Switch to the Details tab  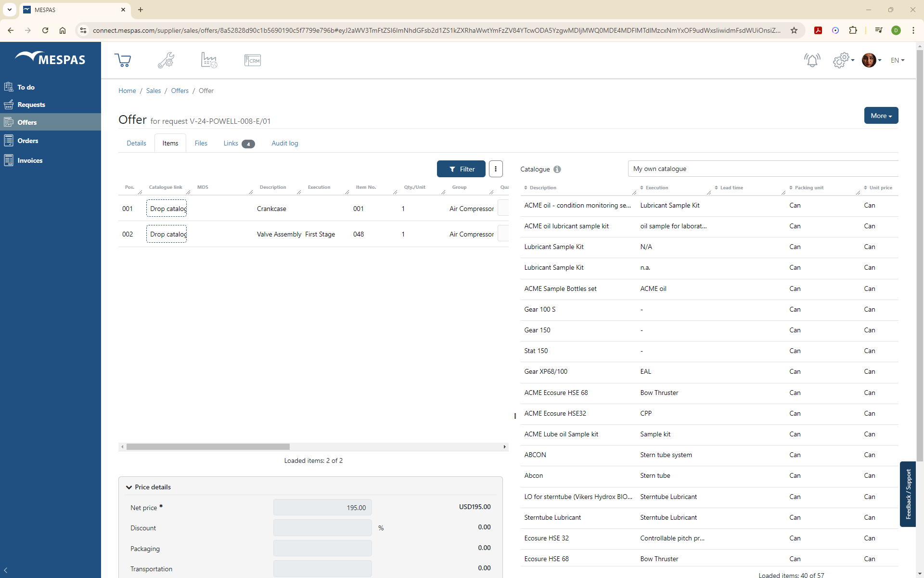[x=136, y=143]
